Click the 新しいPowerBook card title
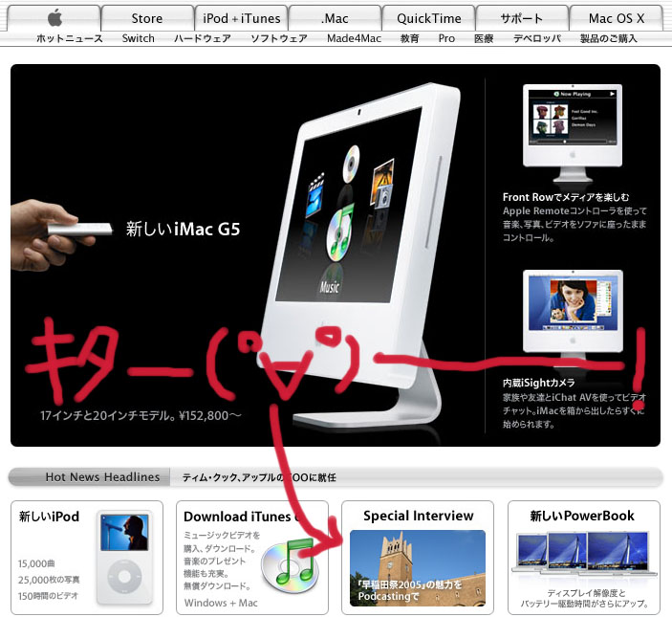The width and height of the screenshot is (672, 617). (x=582, y=516)
